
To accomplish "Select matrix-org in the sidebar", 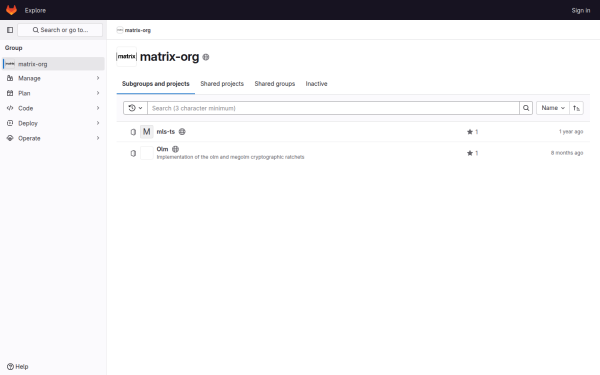I will [54, 64].
